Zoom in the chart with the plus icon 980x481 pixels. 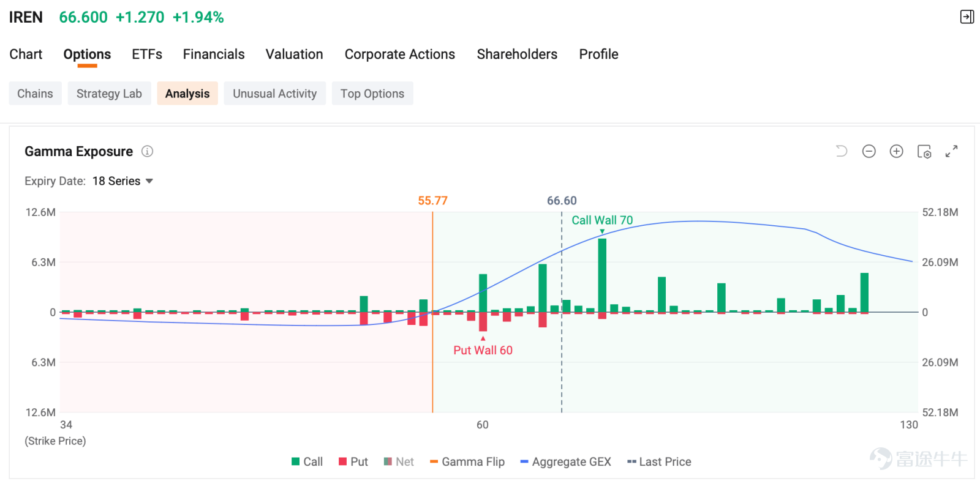[896, 151]
